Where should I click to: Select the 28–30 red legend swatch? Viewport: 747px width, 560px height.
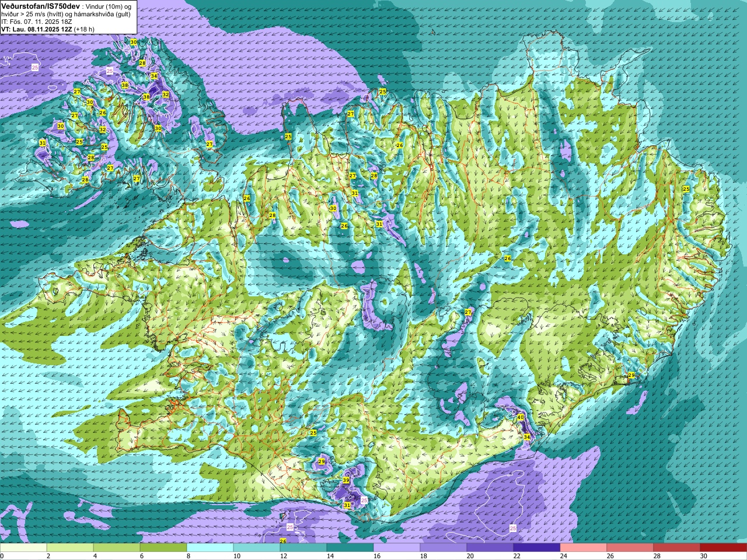(x=677, y=548)
